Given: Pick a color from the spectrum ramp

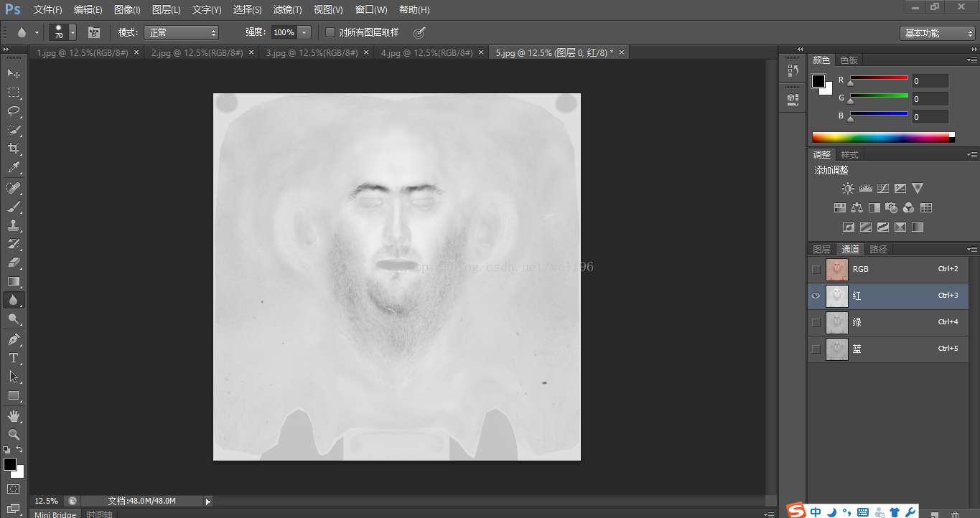Looking at the screenshot, I should [x=880, y=137].
